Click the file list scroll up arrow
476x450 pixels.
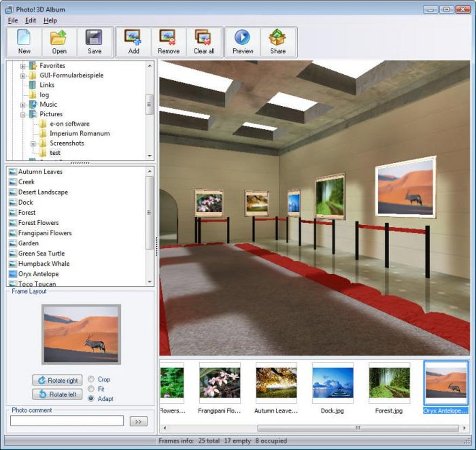150,172
